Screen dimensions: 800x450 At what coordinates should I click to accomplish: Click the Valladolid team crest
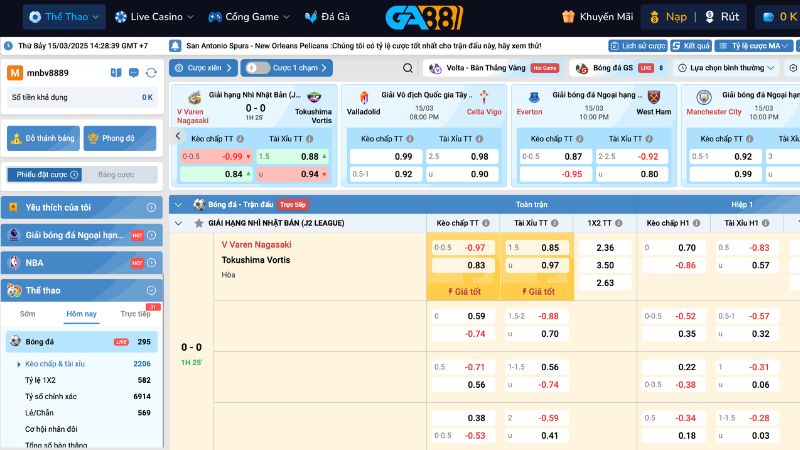point(364,97)
